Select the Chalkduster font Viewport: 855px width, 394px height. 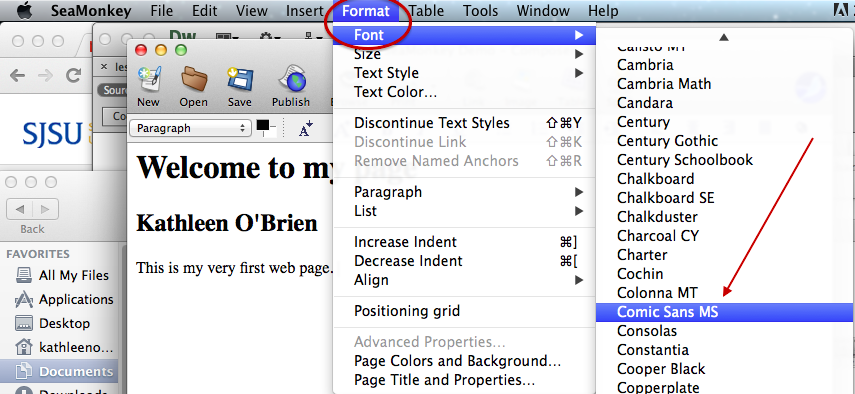click(x=724, y=217)
